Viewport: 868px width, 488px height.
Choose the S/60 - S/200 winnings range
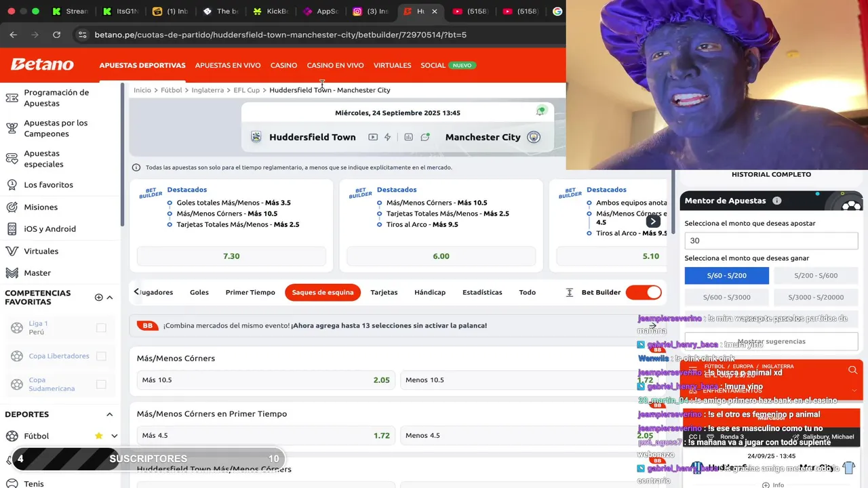pyautogui.click(x=727, y=276)
